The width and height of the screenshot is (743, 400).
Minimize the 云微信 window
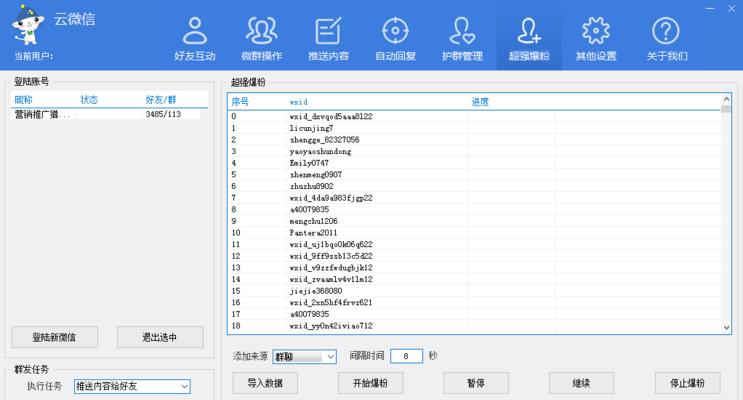point(710,9)
